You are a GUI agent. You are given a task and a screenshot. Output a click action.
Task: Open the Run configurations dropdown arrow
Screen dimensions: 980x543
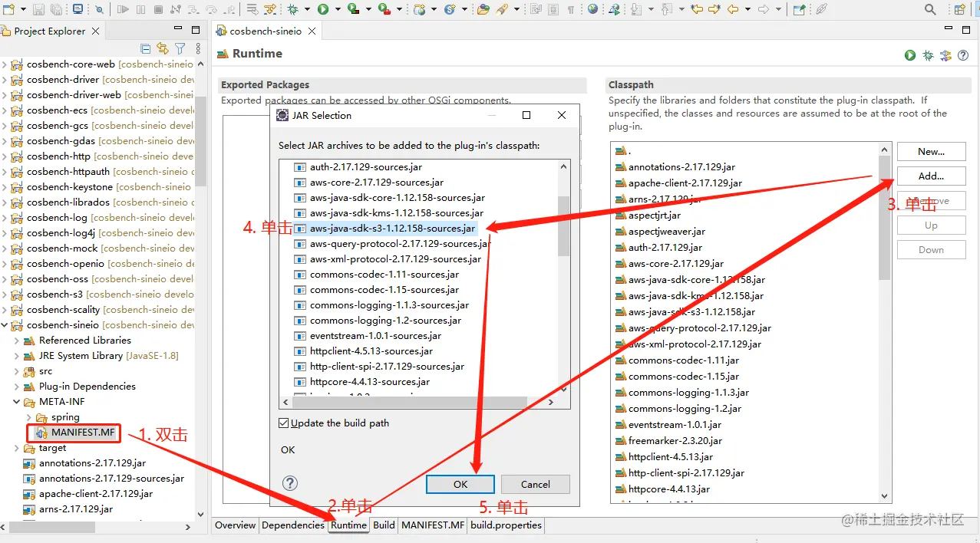(337, 9)
